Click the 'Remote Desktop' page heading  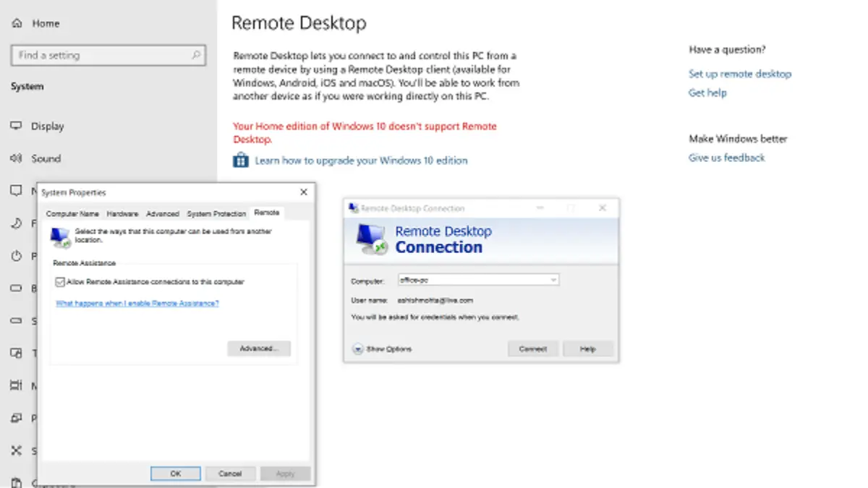pos(299,23)
